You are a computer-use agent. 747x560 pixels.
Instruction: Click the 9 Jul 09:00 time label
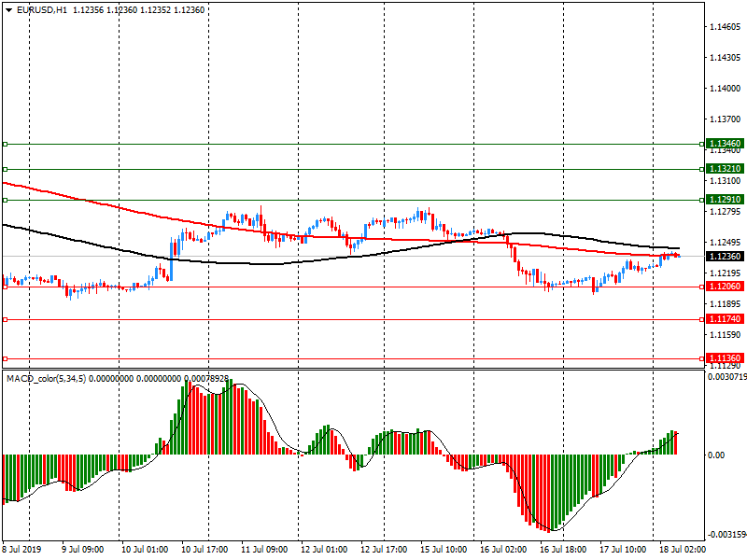pos(83,549)
